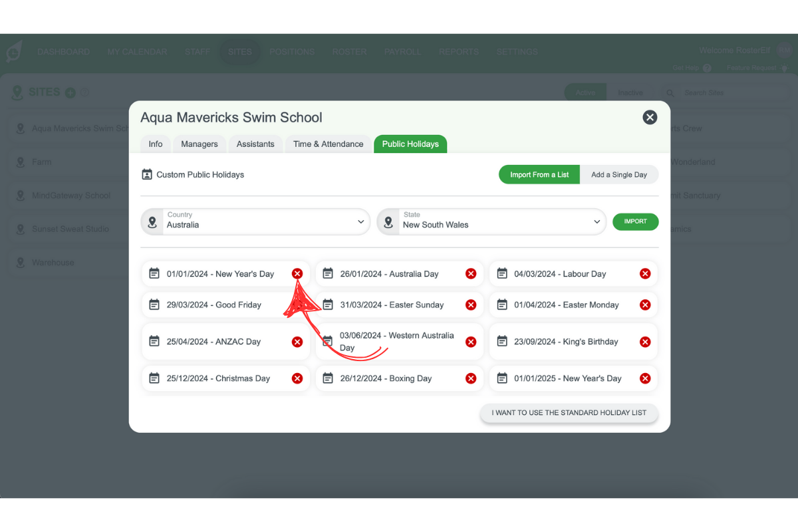Delete the Good Friday holiday
Screen dimensions: 798x532
[x=297, y=305]
